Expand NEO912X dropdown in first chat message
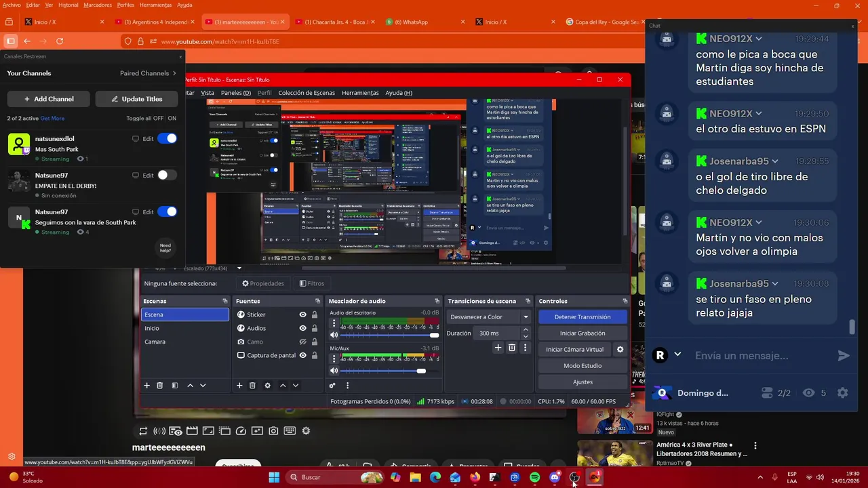Viewport: 868px width, 488px height. [759, 39]
